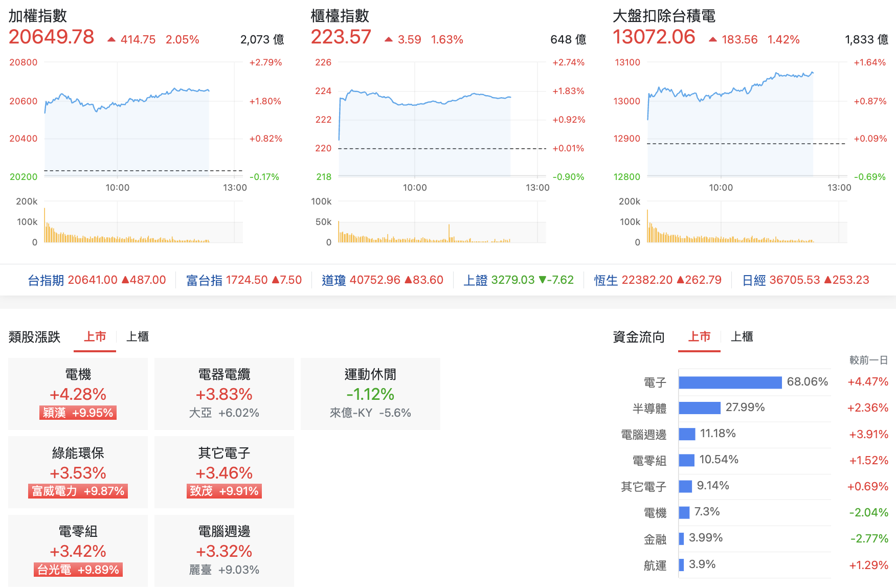Click the 櫃檯指數 volume bar chart
Image resolution: width=896 pixels, height=588 pixels.
(x=442, y=222)
